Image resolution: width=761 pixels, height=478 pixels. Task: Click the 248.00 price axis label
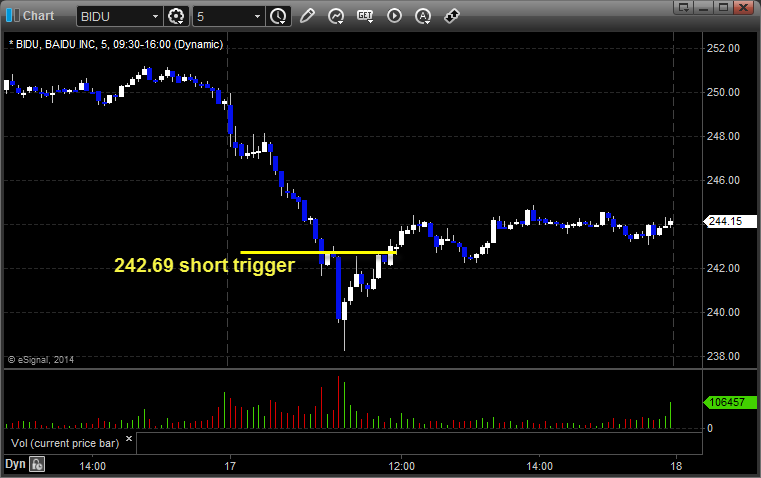point(723,136)
